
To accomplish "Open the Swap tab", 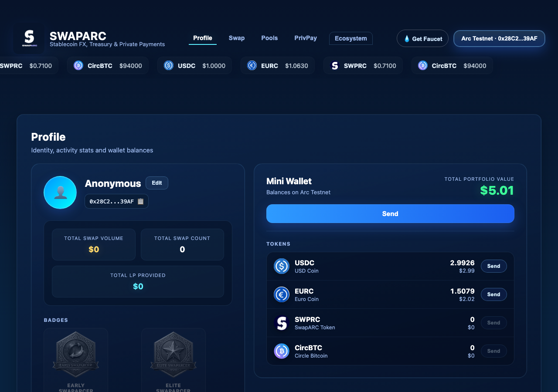I will pos(237,38).
